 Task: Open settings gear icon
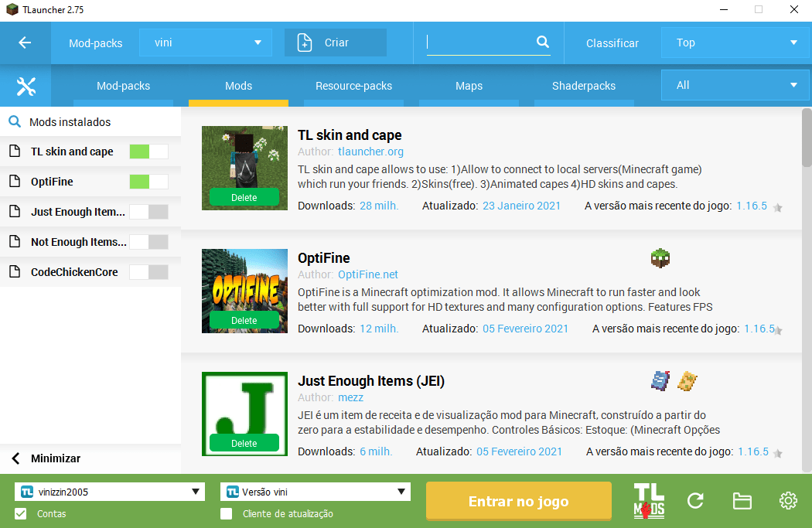click(788, 500)
